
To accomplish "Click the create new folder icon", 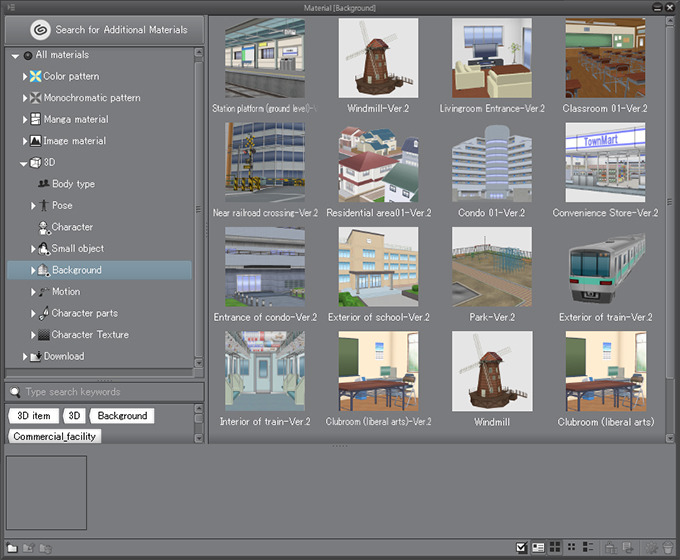I will click(x=12, y=547).
